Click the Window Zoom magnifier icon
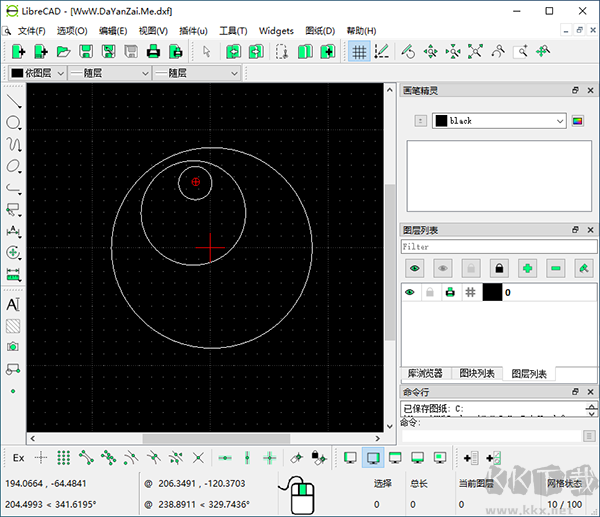This screenshot has width=600, height=517. 520,52
